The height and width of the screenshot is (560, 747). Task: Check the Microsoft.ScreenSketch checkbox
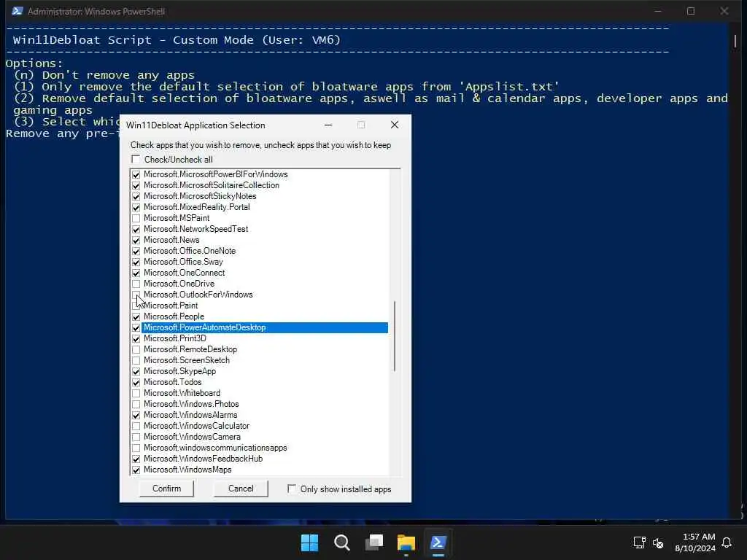136,361
